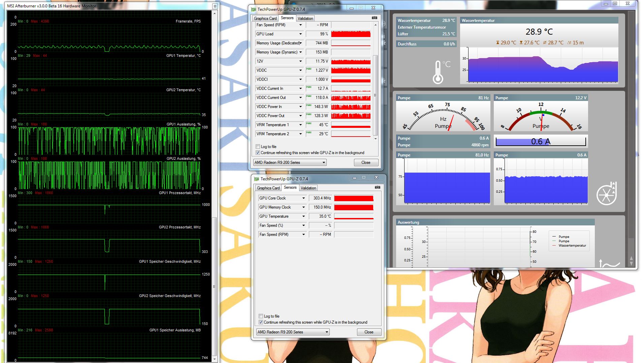Click the GPU-Z title bar icon in upper window

tap(254, 9)
